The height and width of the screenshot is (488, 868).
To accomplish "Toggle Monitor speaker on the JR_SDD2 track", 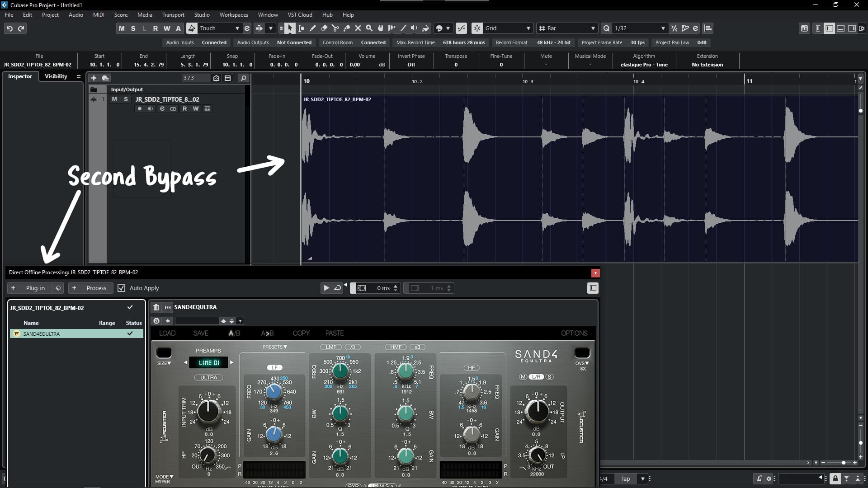I will coord(151,109).
